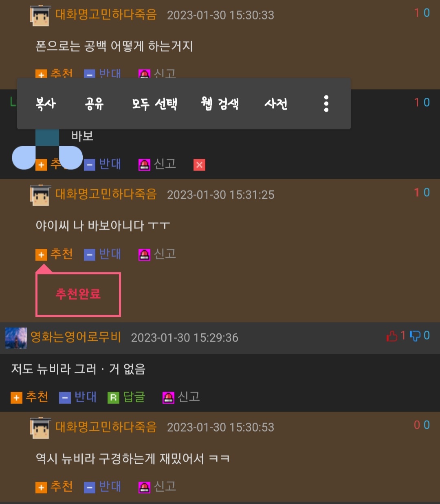This screenshot has height=504, width=440.
Task: Click 반대 under 야이씨 나 바보아니다 comment
Action: point(103,254)
